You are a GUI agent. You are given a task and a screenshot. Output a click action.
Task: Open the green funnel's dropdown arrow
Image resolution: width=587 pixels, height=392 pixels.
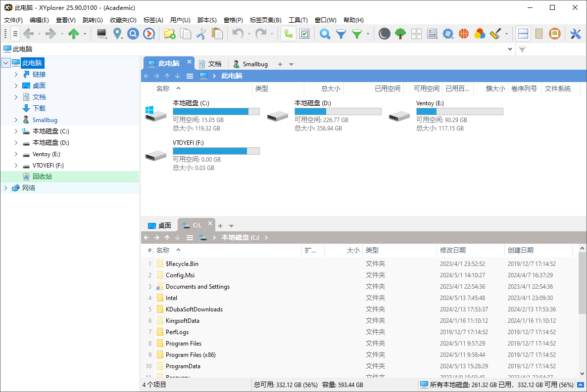pyautogui.click(x=368, y=34)
